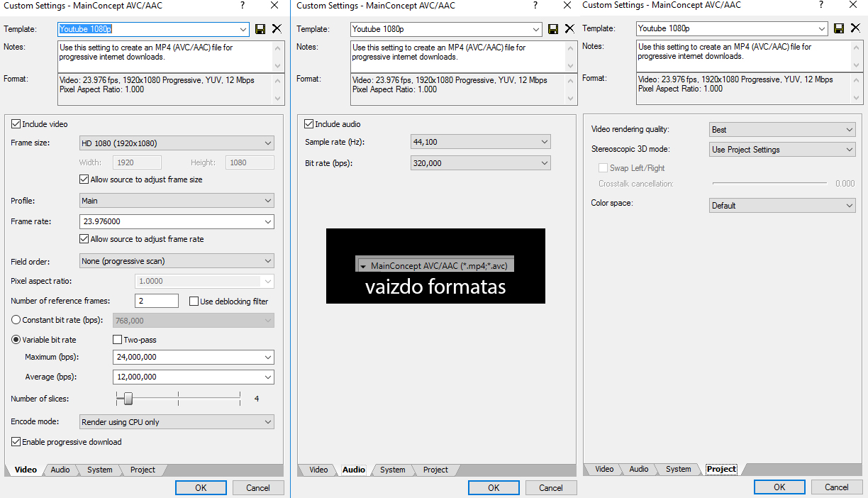Click Cancel in the Video tab dialog
This screenshot has width=868, height=498.
tap(258, 487)
